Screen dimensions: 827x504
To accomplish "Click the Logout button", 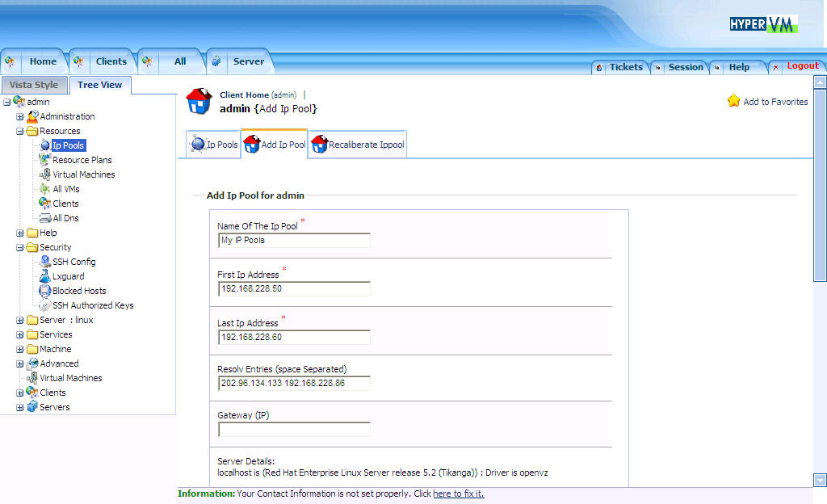I will point(802,66).
